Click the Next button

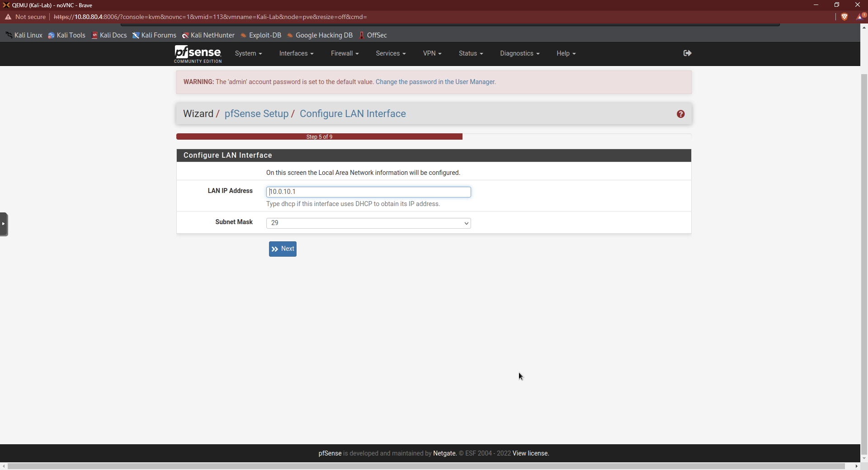tap(282, 249)
